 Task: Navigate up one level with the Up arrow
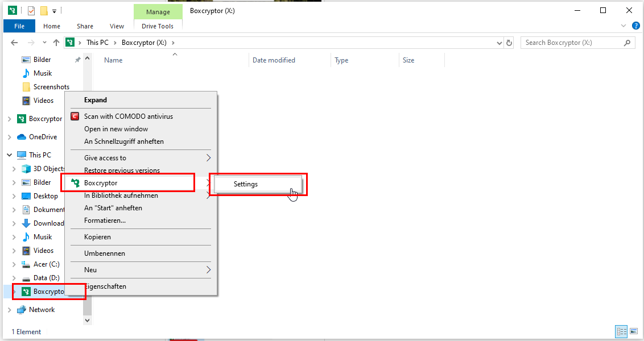point(56,43)
